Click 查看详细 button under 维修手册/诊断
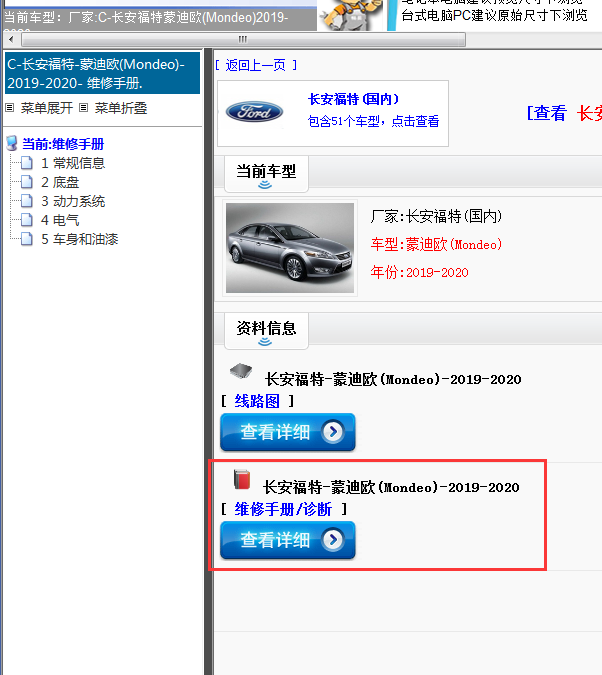Viewport: 602px width, 675px height. [288, 540]
